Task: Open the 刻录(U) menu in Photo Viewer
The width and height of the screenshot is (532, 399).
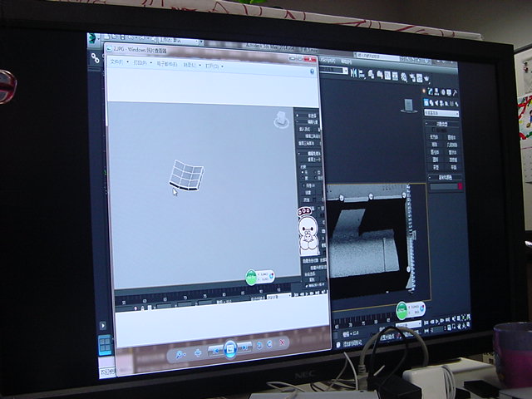Action: [x=191, y=65]
